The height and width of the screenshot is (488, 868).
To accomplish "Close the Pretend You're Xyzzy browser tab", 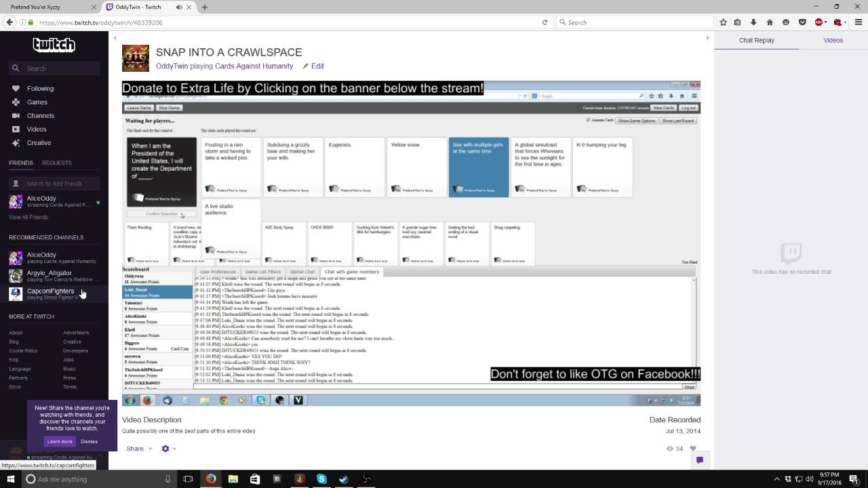I will tap(94, 7).
